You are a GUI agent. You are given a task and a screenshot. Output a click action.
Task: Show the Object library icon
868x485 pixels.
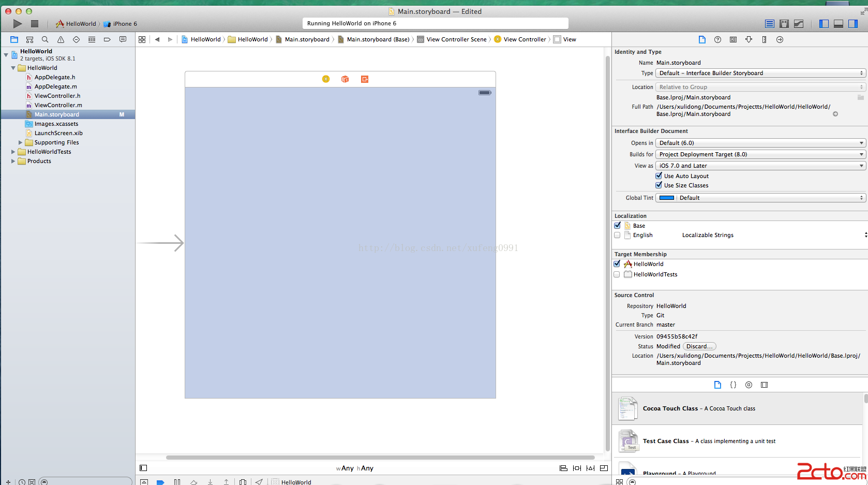pos(749,385)
